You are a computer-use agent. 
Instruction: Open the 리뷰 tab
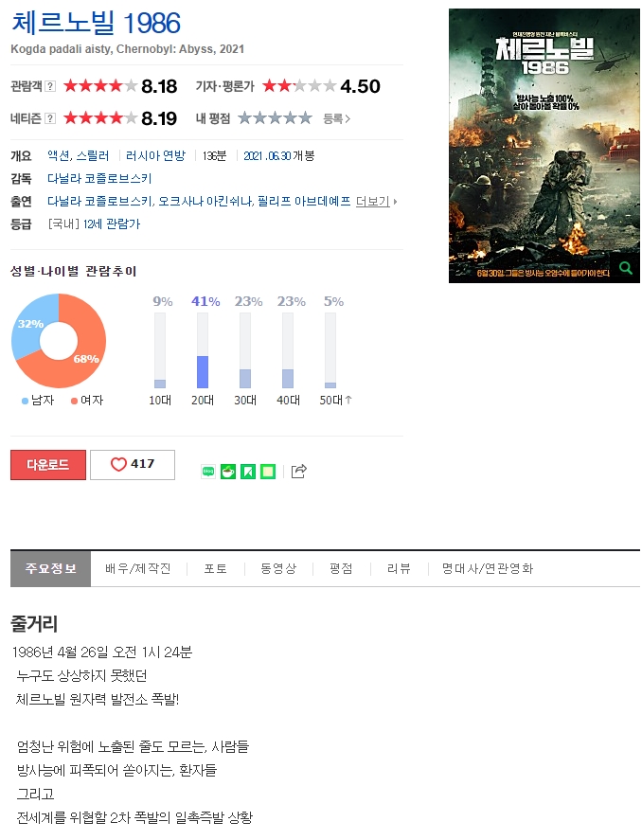399,568
